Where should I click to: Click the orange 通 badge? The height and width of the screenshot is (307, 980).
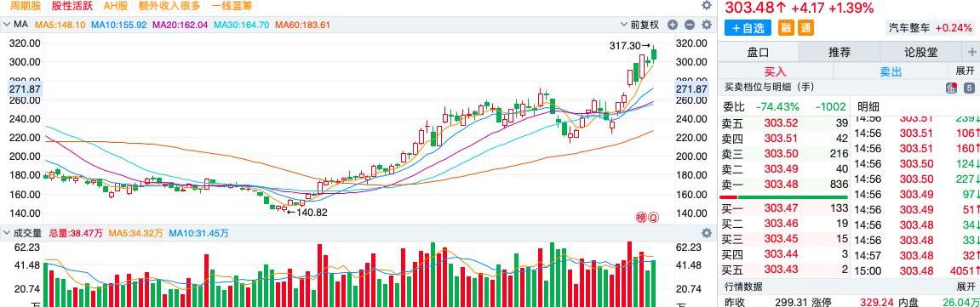coord(805,28)
